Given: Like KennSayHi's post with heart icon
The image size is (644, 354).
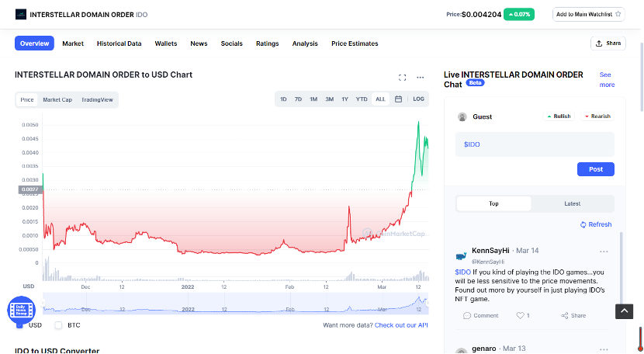Looking at the screenshot, I should click(522, 315).
